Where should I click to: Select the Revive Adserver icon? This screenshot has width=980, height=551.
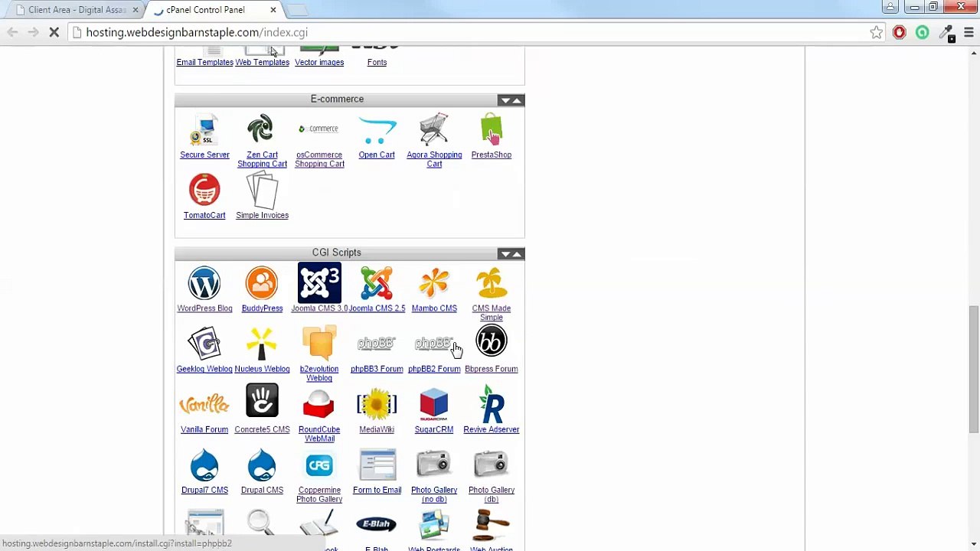(492, 404)
